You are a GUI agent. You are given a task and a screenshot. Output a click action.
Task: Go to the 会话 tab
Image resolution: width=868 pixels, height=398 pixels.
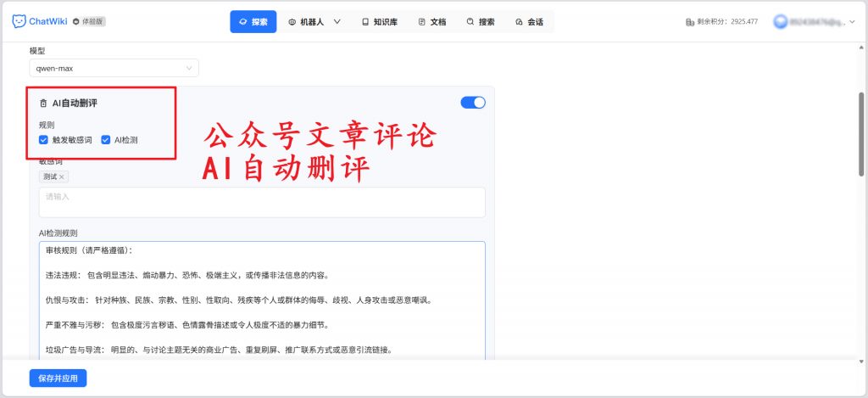529,22
